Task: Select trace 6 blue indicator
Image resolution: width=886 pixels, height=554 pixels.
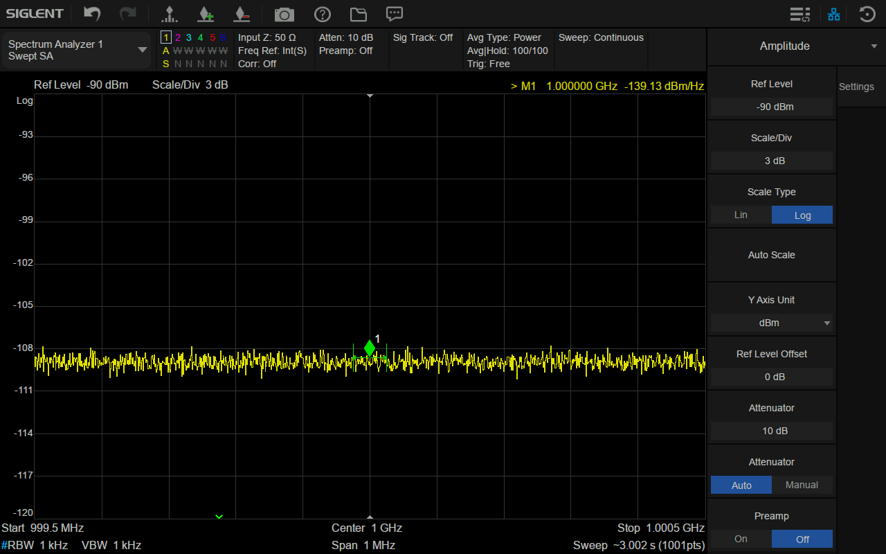Action: coord(223,37)
